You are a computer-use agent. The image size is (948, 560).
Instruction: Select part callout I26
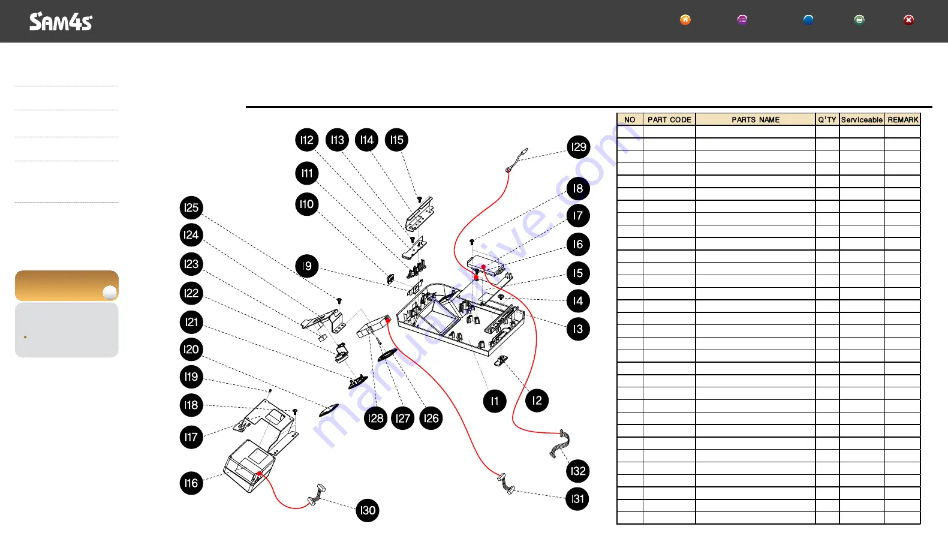coord(431,419)
